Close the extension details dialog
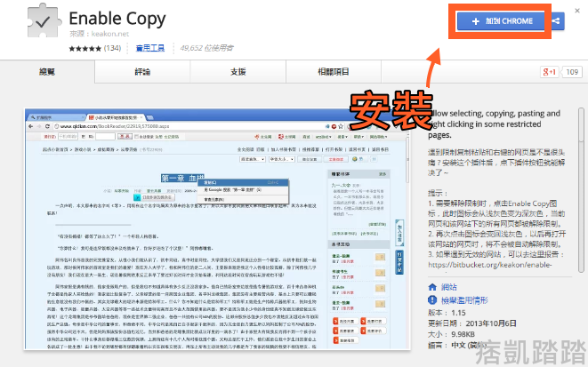 click(577, 11)
